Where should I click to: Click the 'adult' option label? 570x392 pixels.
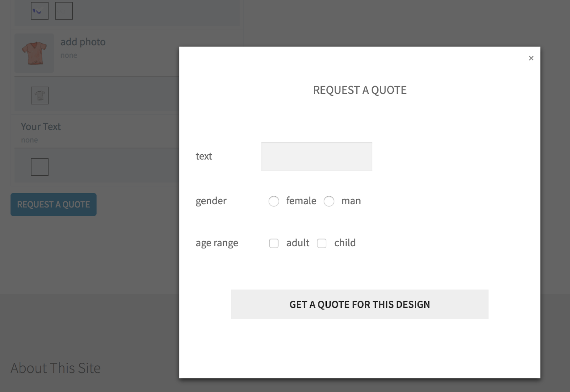[298, 243]
